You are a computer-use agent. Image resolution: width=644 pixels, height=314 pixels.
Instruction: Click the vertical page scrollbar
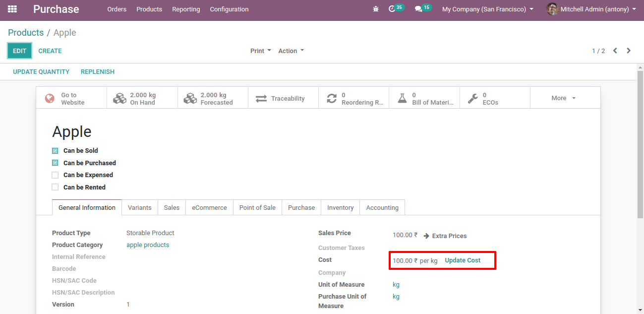(x=640, y=144)
